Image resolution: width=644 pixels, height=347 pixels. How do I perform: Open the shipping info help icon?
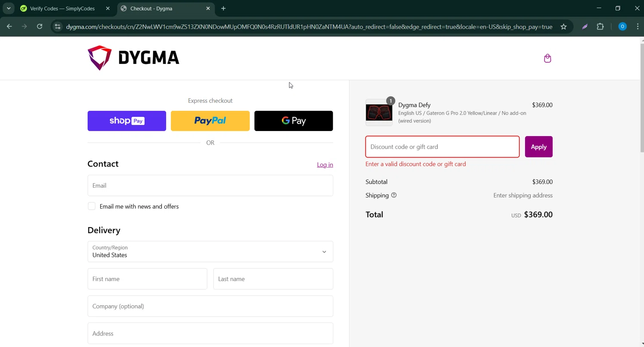[394, 195]
